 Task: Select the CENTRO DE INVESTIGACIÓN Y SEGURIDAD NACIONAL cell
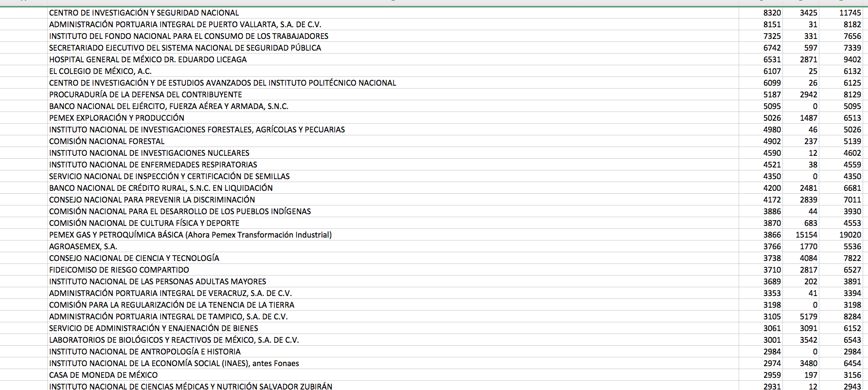[x=144, y=13]
